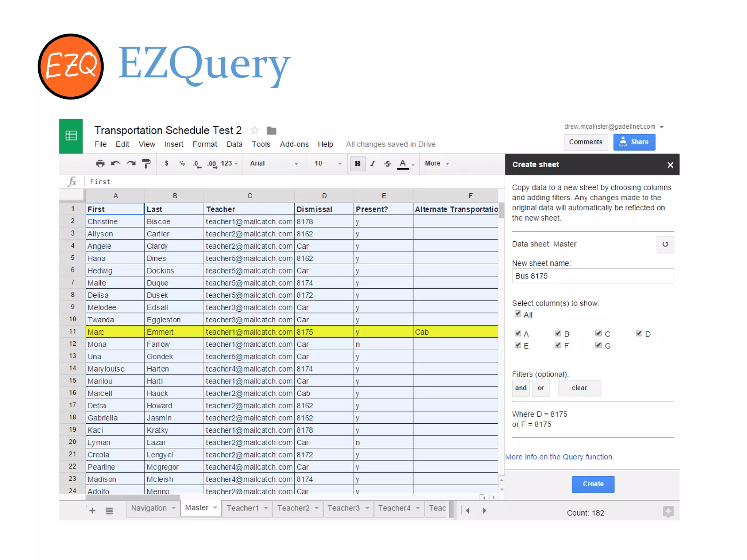Uncheck column F checkbox

click(x=558, y=345)
